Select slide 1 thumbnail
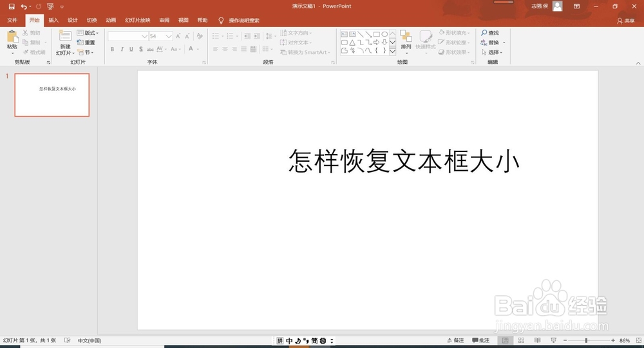644x348 pixels. (52, 95)
